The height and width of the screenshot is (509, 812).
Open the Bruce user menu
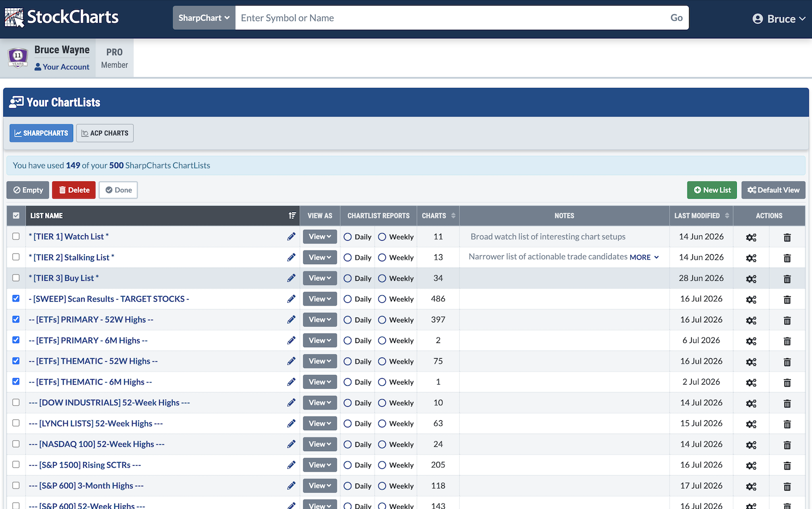779,19
